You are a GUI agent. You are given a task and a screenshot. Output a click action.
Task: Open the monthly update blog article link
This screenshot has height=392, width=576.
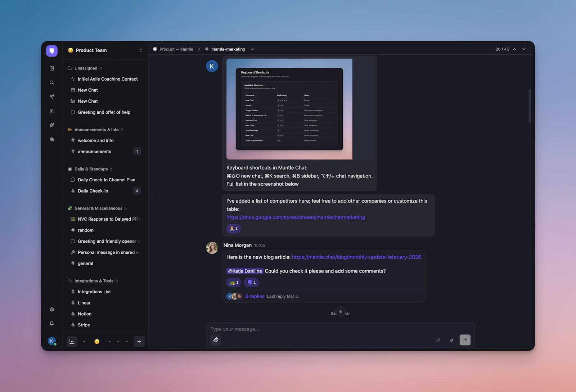(x=356, y=257)
